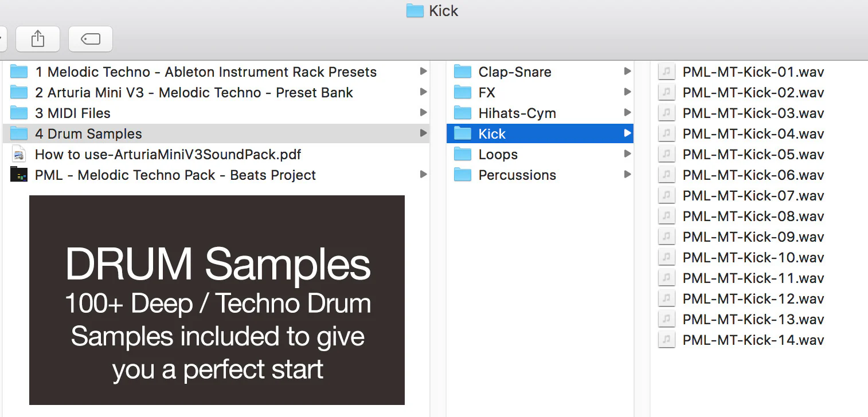
Task: Click the Beats Project Ableton icon
Action: (19, 175)
